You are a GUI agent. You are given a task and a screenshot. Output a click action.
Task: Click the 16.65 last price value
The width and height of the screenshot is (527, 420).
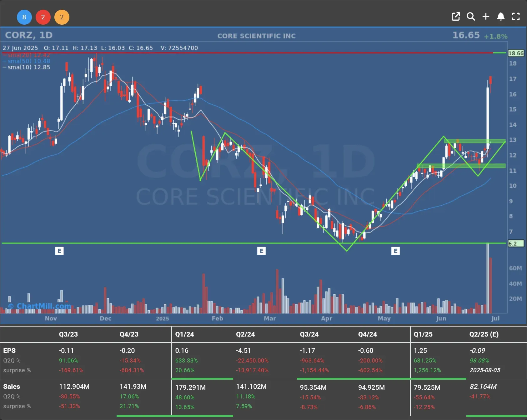466,35
